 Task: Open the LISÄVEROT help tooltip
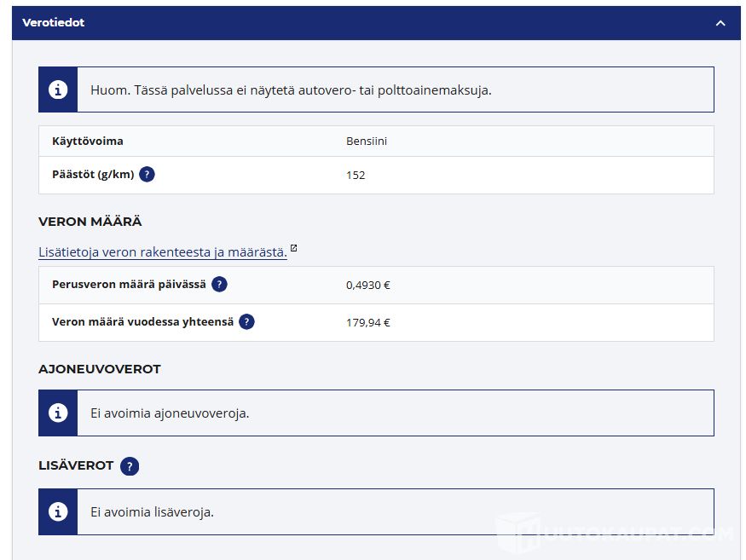pyautogui.click(x=129, y=466)
